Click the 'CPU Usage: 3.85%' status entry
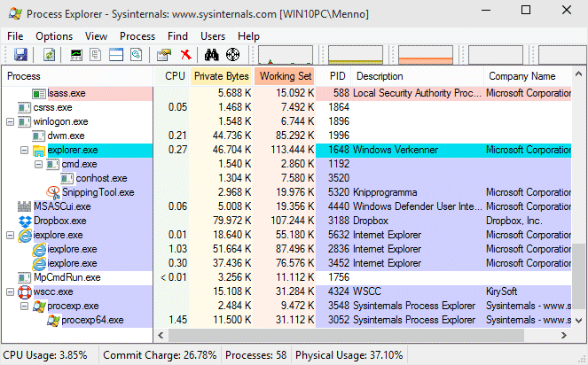Viewport: 588px width, 365px height. (x=45, y=355)
